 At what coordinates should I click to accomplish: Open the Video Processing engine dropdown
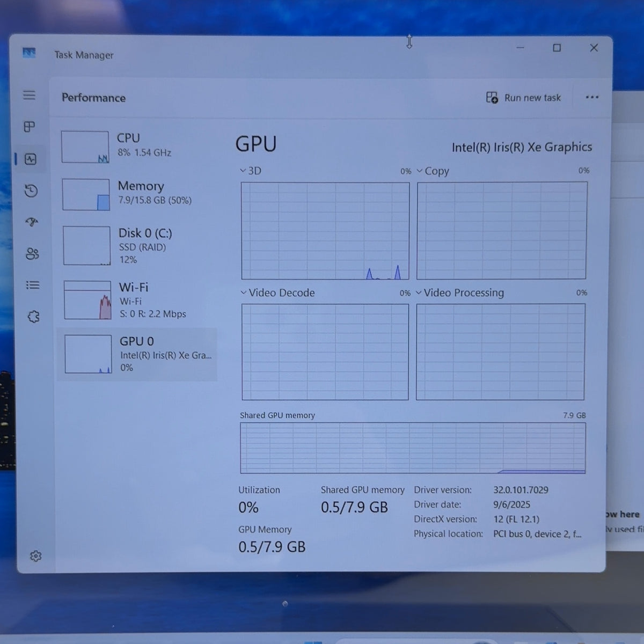click(460, 292)
